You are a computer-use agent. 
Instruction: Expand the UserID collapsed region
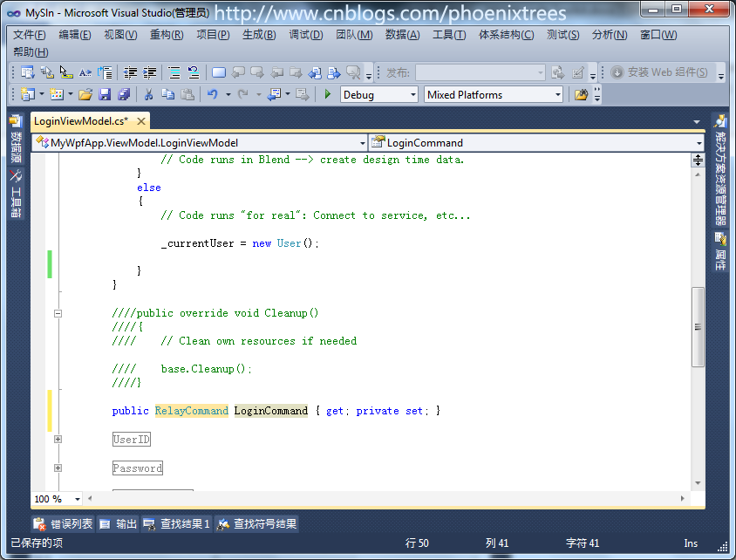point(58,440)
